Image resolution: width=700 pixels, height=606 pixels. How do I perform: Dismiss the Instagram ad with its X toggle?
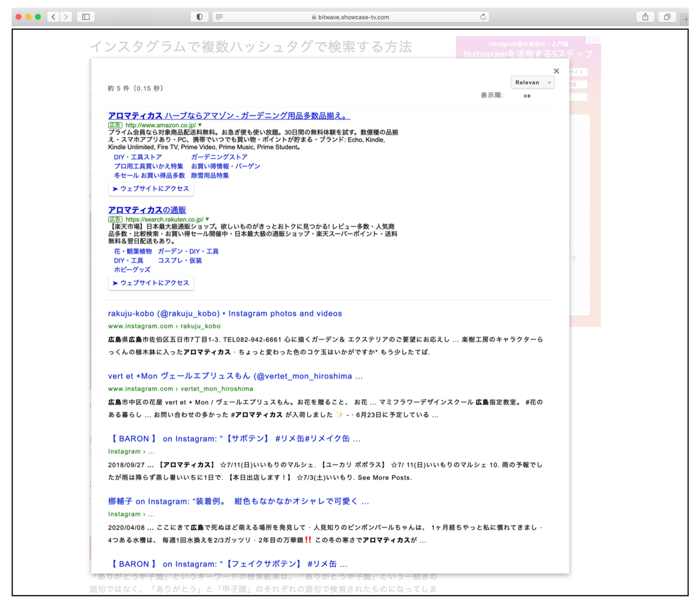pyautogui.click(x=598, y=39)
